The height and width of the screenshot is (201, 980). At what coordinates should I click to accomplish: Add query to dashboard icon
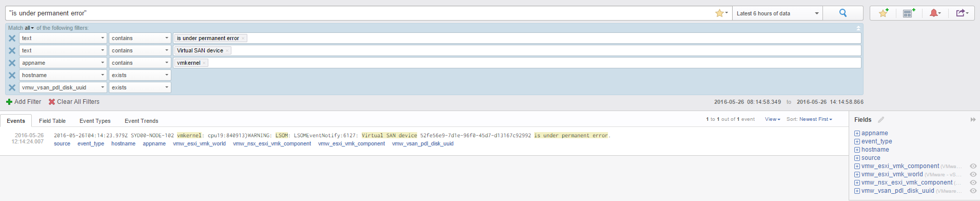pos(909,13)
